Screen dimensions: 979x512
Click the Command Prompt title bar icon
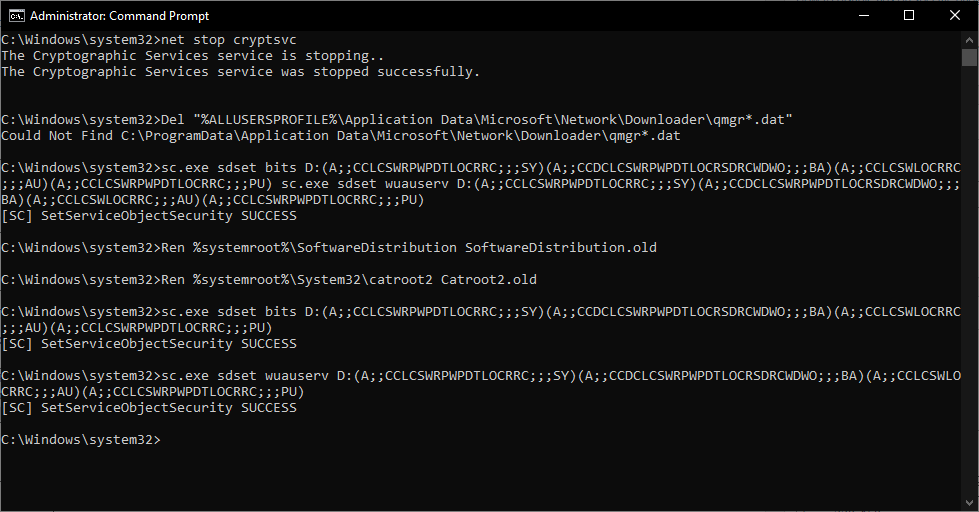click(x=16, y=15)
